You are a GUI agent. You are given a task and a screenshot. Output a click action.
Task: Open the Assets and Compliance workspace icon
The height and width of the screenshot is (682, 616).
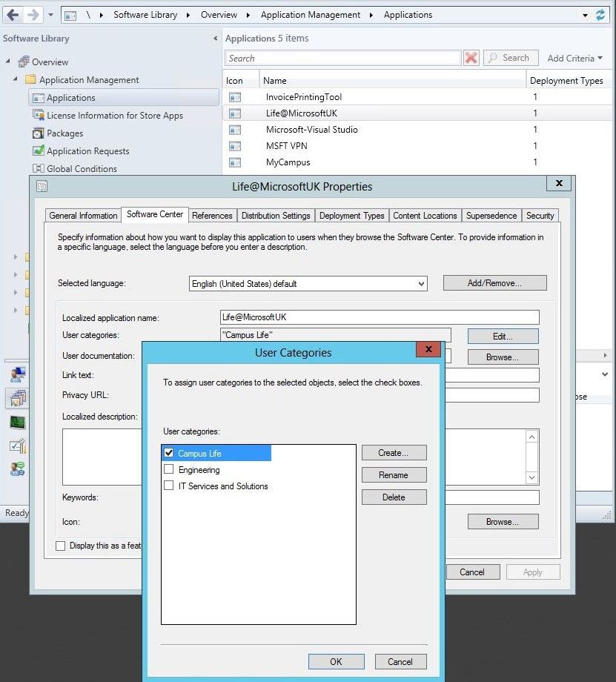(17, 374)
